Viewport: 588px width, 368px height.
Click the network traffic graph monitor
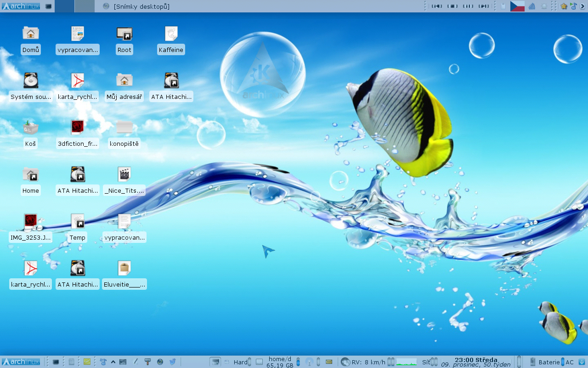(x=407, y=362)
